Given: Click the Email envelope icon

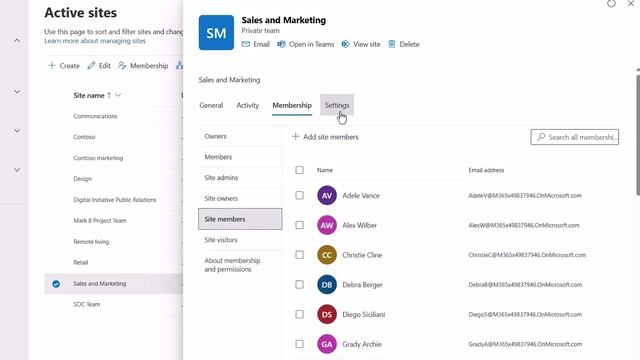Looking at the screenshot, I should (x=246, y=44).
